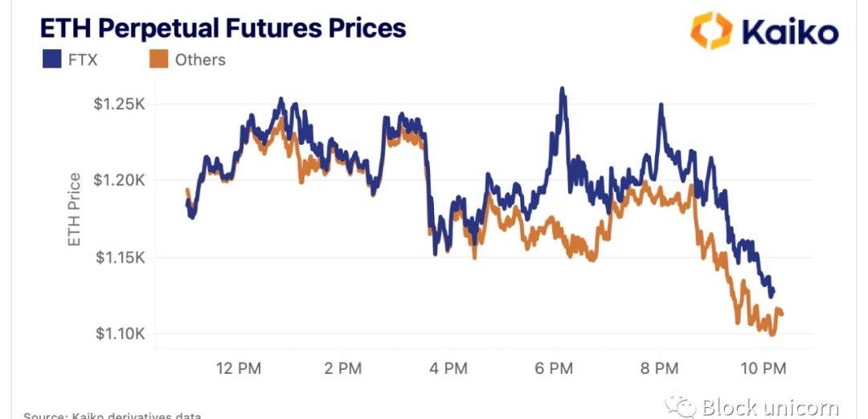
Task: Click the Others orange legend swatch
Action: (x=158, y=60)
